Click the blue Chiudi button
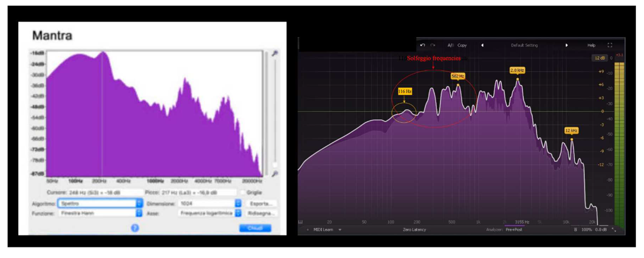The width and height of the screenshot is (644, 258). pos(255,228)
